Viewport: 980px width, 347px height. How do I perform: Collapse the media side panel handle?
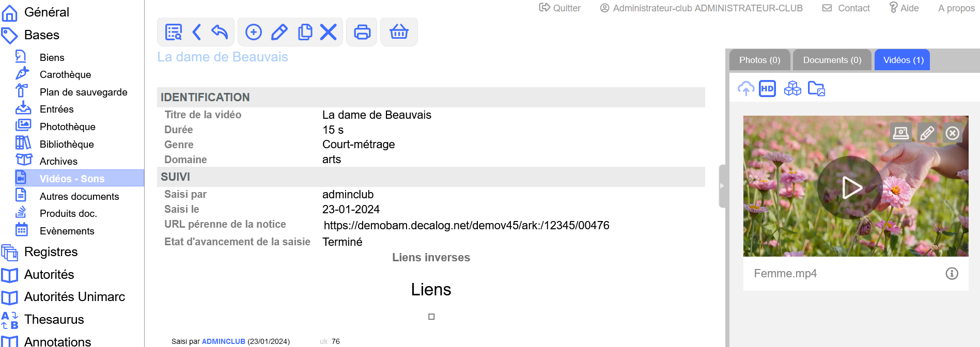point(722,186)
